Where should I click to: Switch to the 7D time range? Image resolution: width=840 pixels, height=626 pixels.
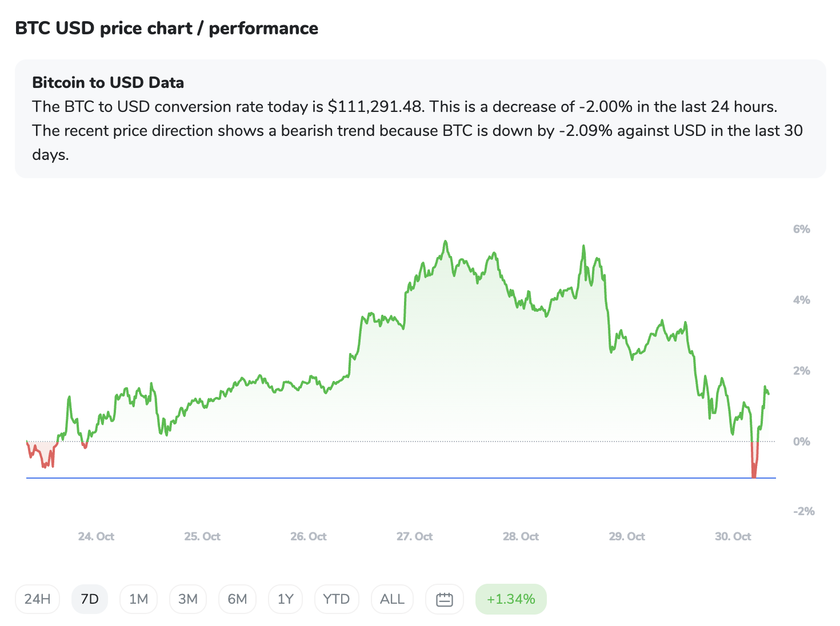(90, 599)
